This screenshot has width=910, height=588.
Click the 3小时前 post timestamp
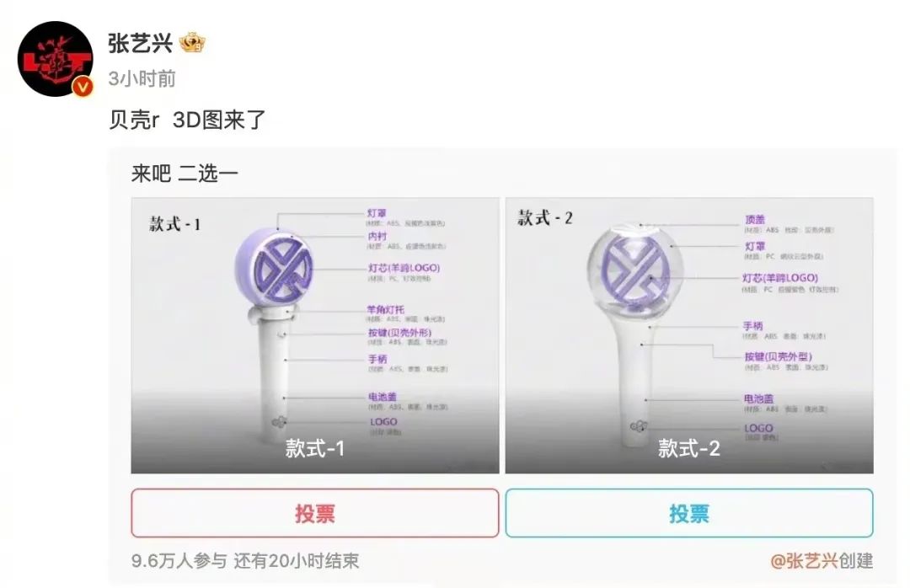(142, 78)
